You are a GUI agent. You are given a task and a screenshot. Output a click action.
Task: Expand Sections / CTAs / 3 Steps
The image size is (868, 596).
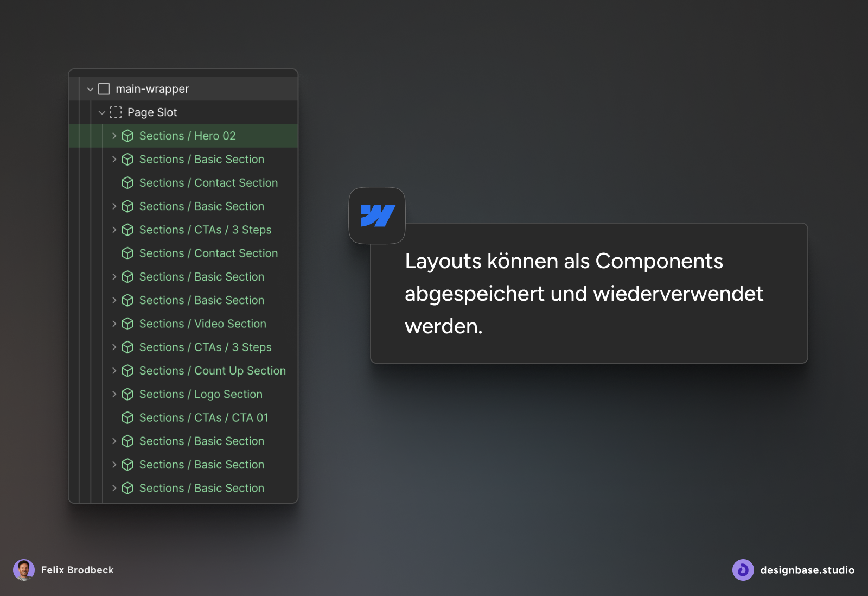tap(114, 230)
